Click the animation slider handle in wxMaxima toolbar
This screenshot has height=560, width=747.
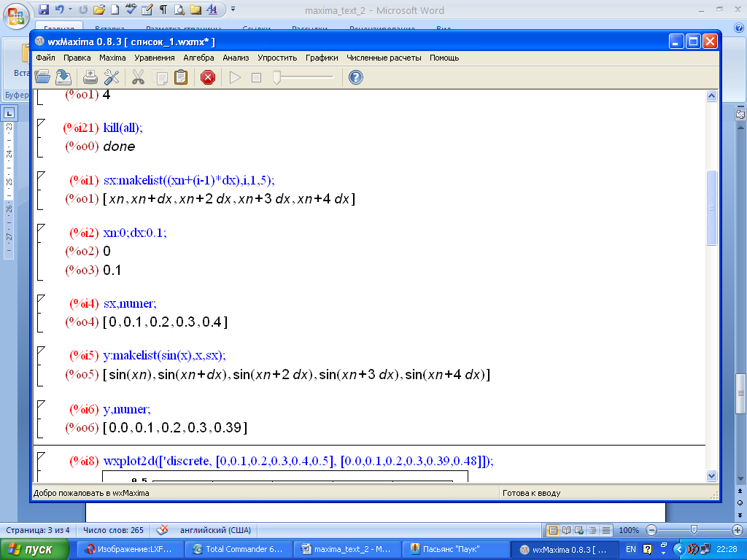(276, 77)
